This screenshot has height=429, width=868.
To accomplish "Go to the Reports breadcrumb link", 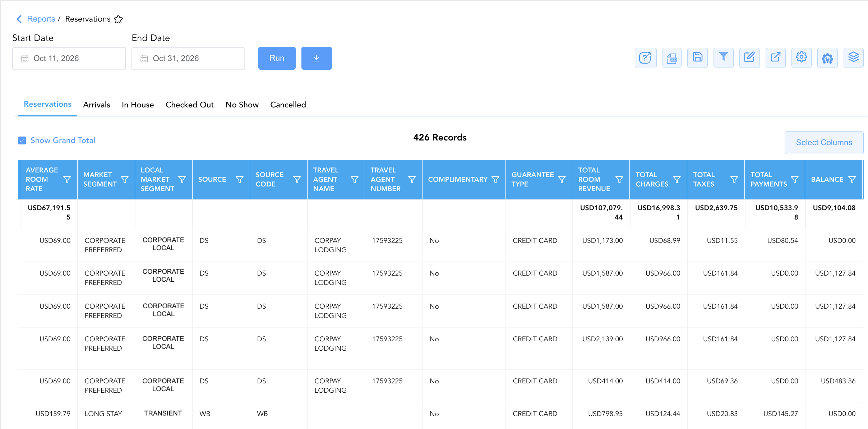I will coord(41,19).
